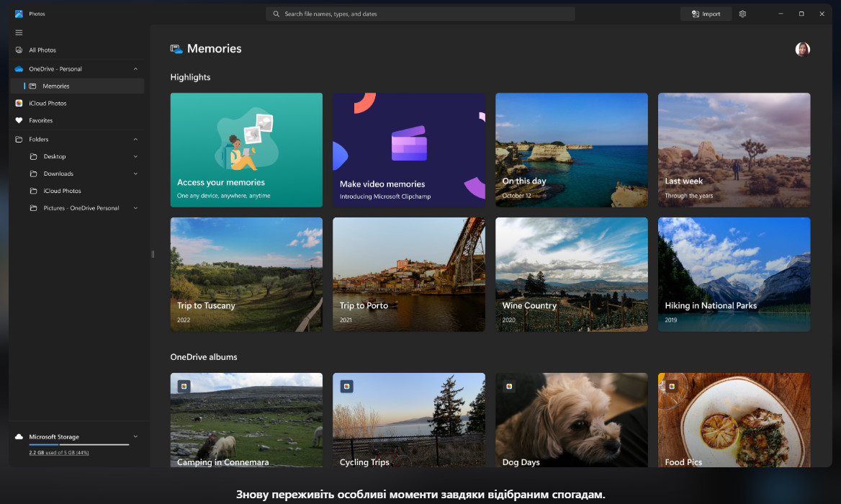
Task: Select the Favorites heart icon
Action: coord(19,121)
